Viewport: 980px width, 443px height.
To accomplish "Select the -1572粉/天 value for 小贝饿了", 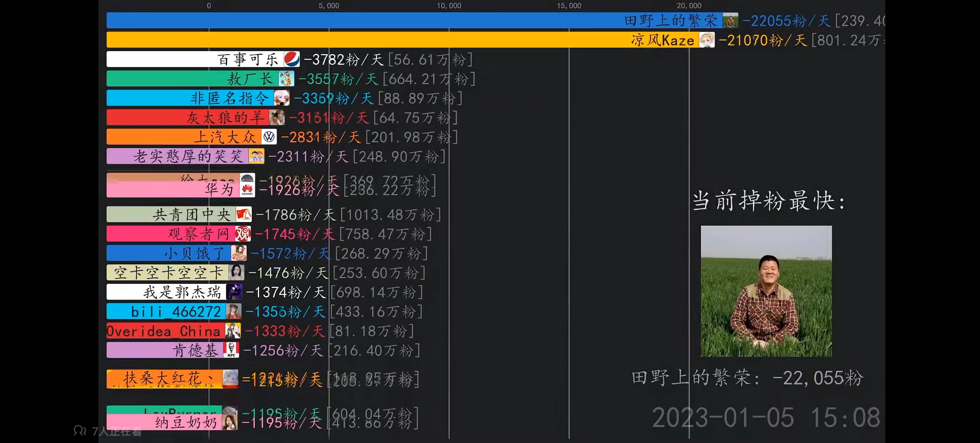I will pos(291,253).
